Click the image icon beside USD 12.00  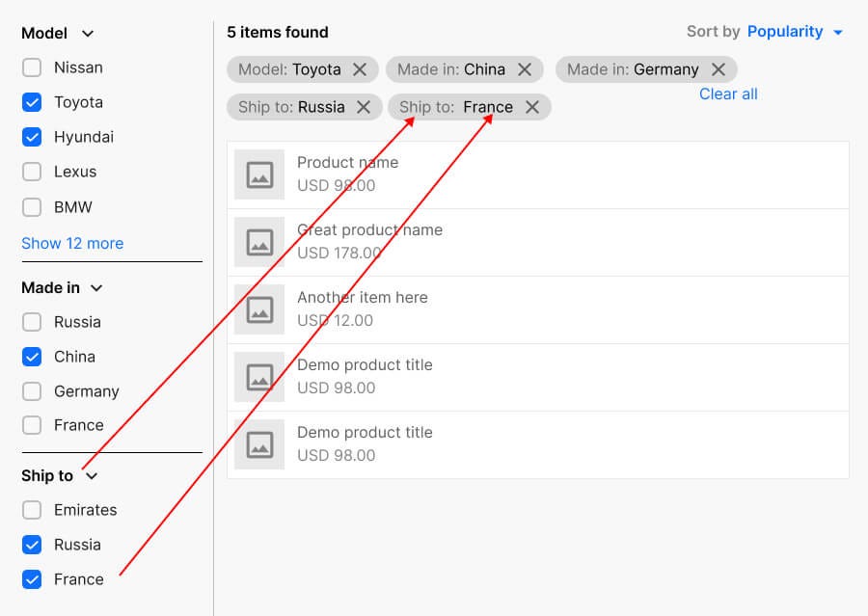(259, 309)
